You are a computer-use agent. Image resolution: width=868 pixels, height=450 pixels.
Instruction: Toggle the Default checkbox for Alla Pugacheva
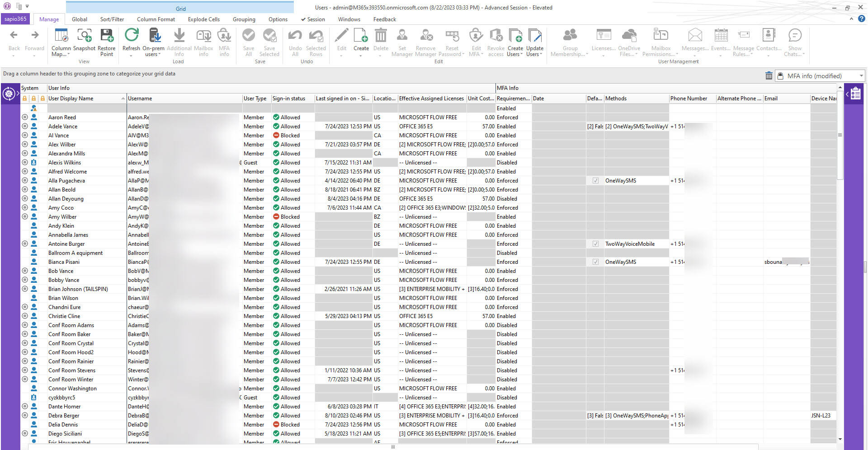(595, 181)
